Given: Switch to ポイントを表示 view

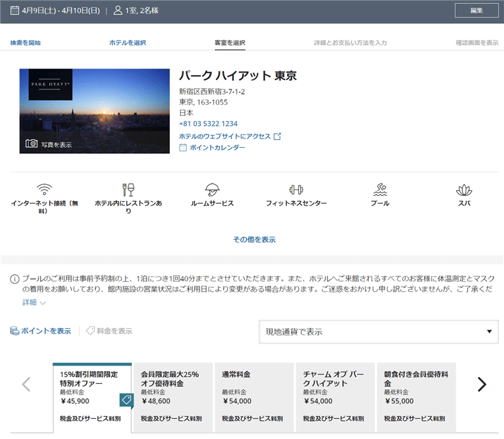Looking at the screenshot, I should click(40, 331).
